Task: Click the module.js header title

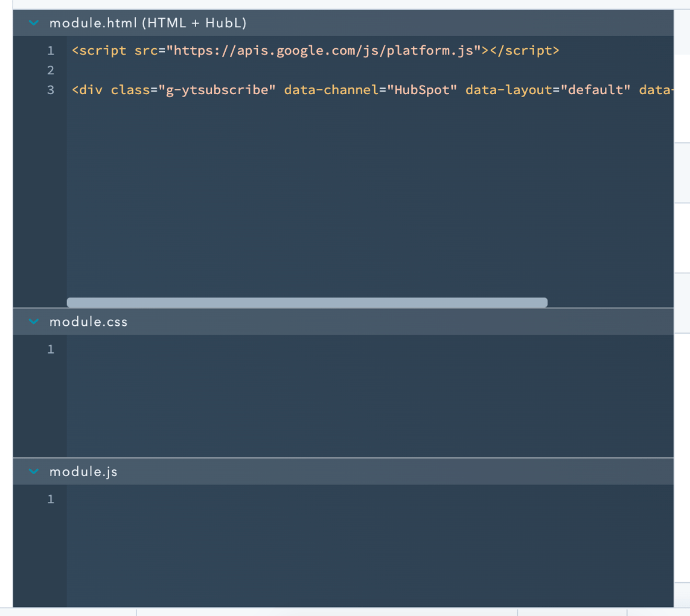Action: pos(83,471)
